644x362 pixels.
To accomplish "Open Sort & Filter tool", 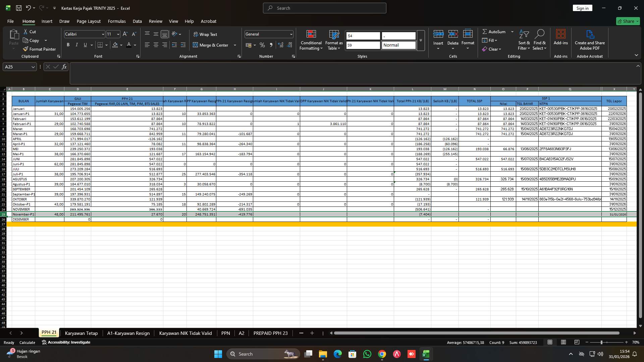I will (523, 40).
